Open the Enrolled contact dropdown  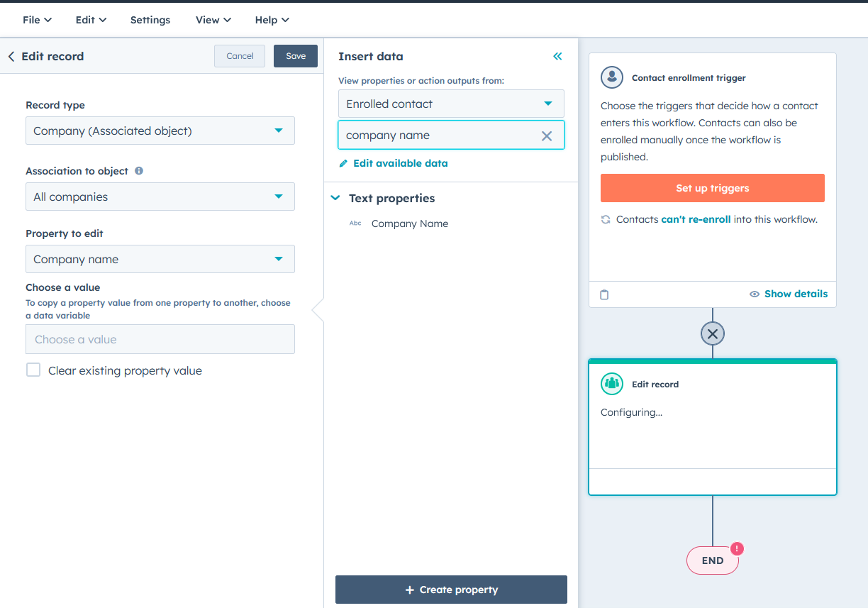tap(451, 104)
